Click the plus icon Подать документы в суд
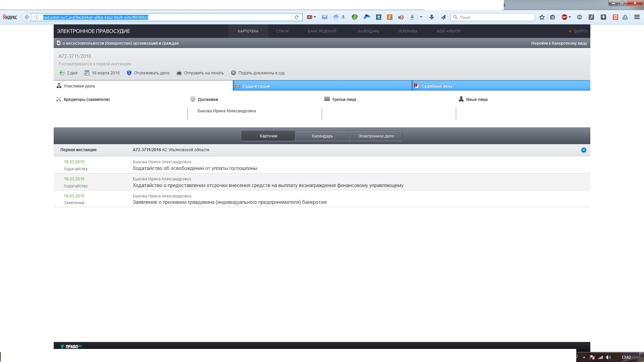 click(x=233, y=73)
